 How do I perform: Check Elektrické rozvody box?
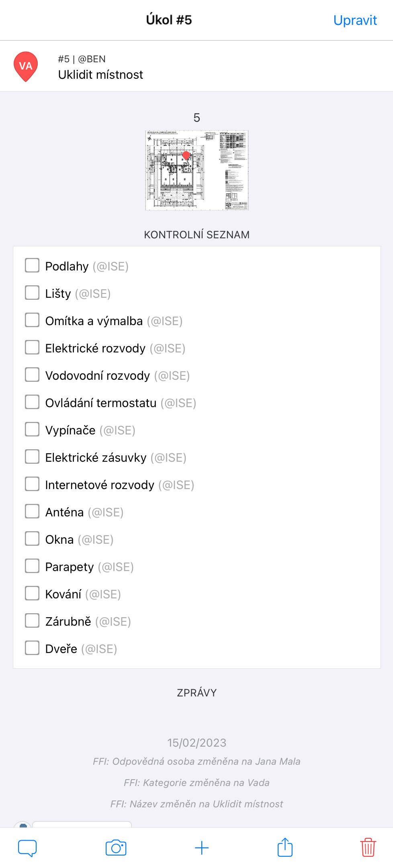pos(32,347)
